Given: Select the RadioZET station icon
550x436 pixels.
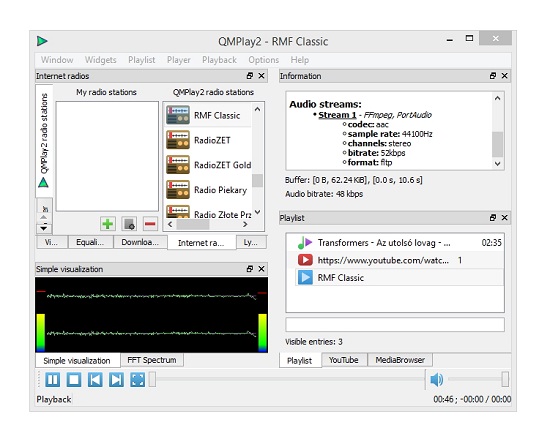Looking at the screenshot, I should coord(178,140).
